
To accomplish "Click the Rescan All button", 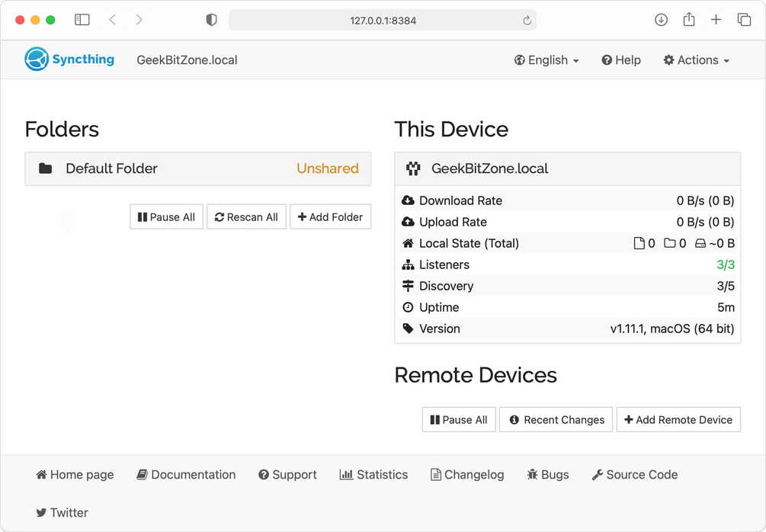I will (246, 217).
